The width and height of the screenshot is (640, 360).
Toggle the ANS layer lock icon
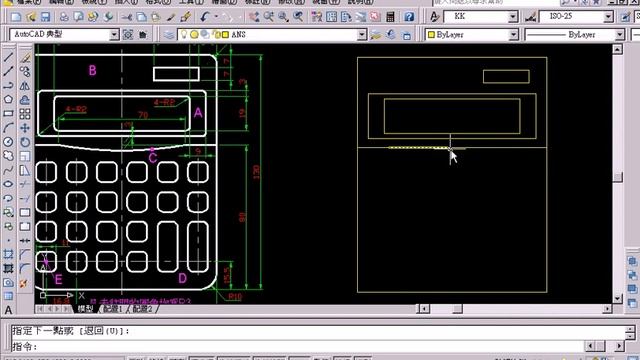click(x=215, y=35)
